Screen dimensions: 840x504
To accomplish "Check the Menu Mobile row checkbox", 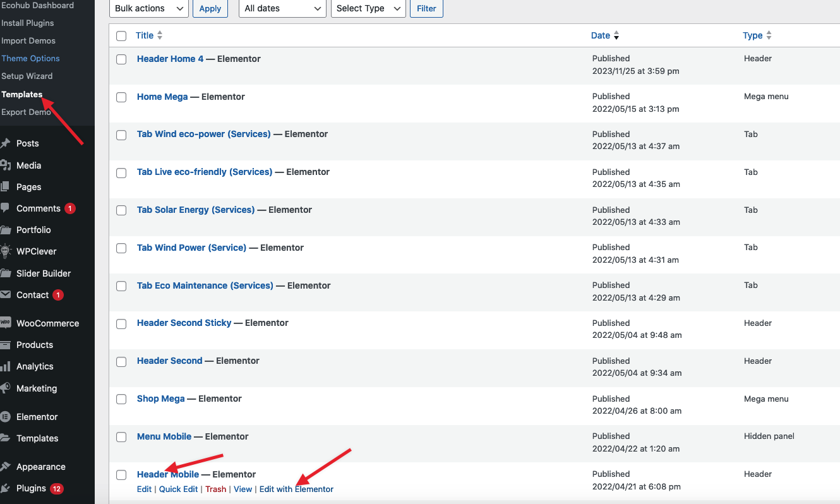I will 121,437.
